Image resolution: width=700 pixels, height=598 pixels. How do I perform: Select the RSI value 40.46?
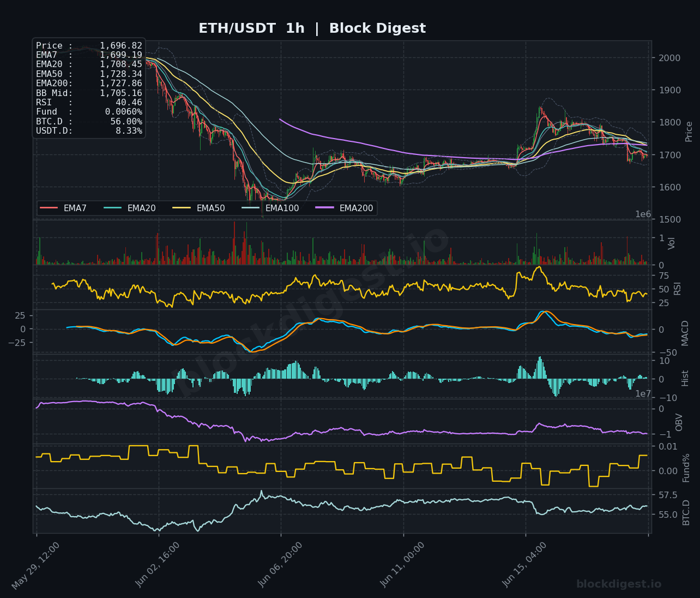[129, 103]
